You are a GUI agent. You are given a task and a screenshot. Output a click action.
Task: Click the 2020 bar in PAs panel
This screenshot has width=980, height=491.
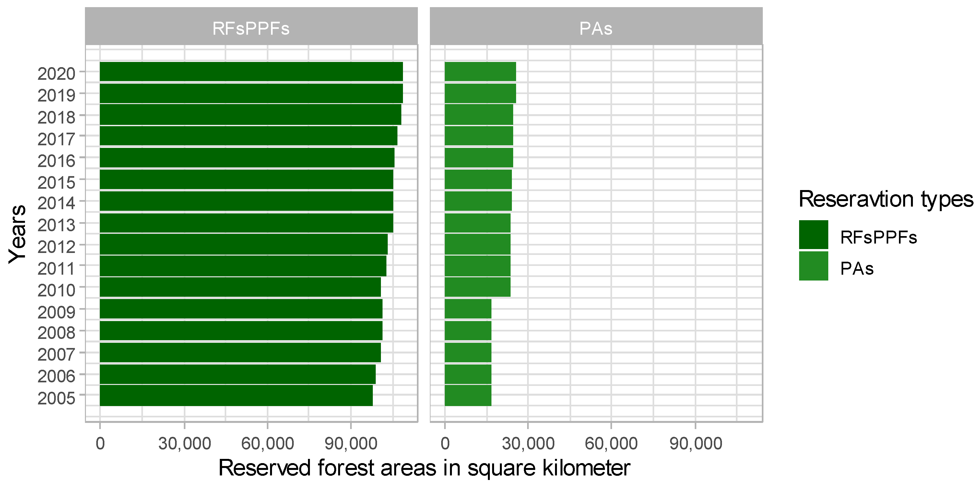coord(480,72)
